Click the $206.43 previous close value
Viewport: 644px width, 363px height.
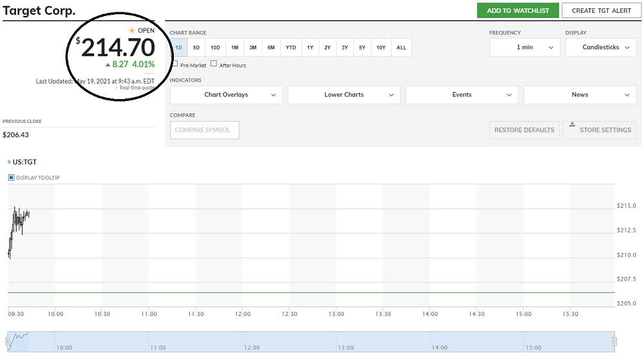(15, 135)
